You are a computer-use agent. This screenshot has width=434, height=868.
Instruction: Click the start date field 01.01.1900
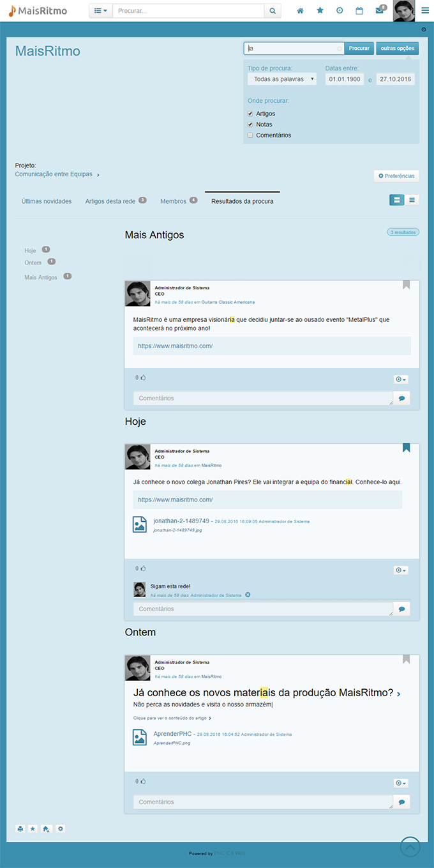(x=345, y=79)
